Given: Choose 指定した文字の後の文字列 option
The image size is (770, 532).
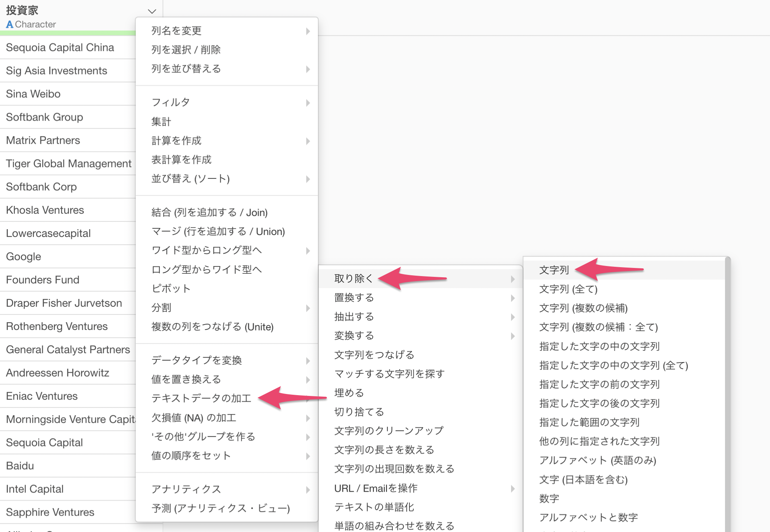Looking at the screenshot, I should click(x=599, y=403).
